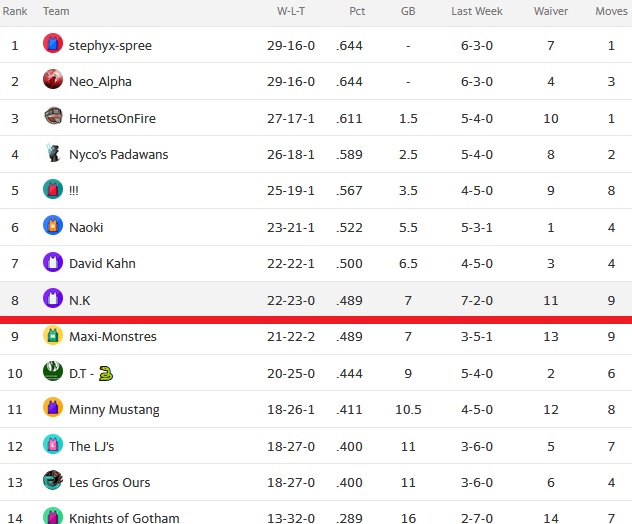The image size is (632, 524).
Task: Select the Minny Mustang jersey icon
Action: click(53, 408)
